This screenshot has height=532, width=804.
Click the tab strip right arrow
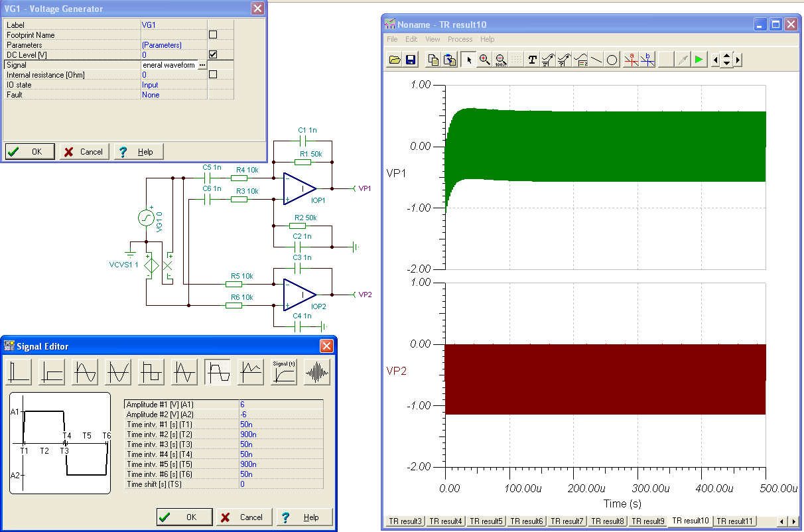tap(793, 521)
